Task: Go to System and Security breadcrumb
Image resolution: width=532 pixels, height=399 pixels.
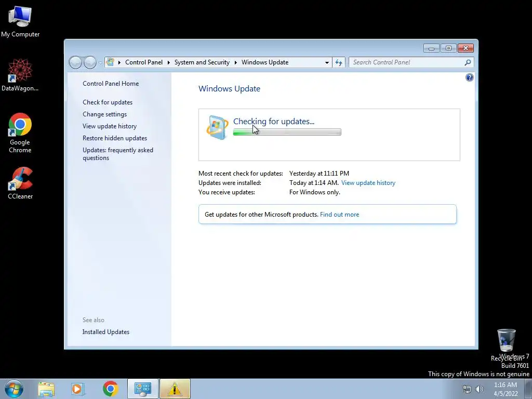Action: click(202, 62)
